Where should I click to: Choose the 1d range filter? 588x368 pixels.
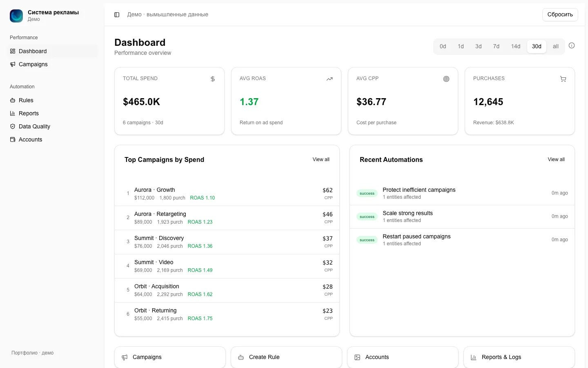461,46
